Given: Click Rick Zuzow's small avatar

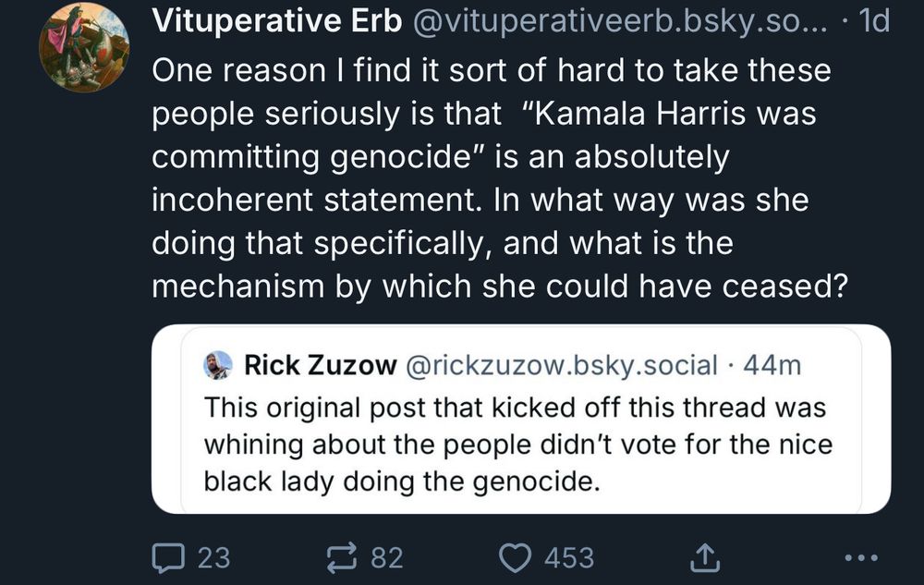Looking at the screenshot, I should (x=219, y=365).
